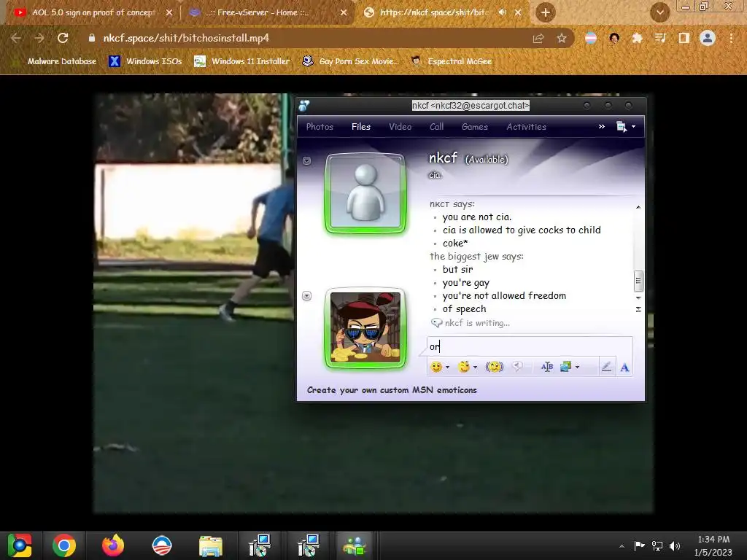Viewport: 747px width, 560px height.
Task: Expand the background pictures dropdown arrow
Action: point(578,367)
